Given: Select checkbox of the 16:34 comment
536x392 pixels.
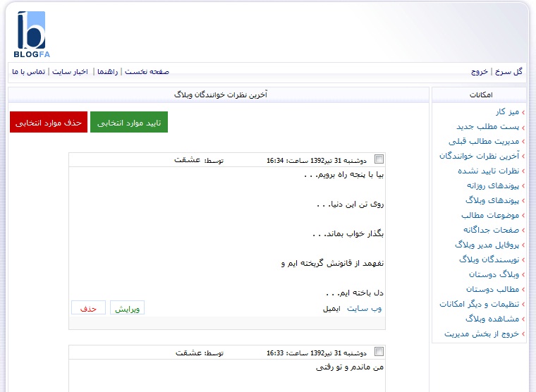Looking at the screenshot, I should pos(379,159).
